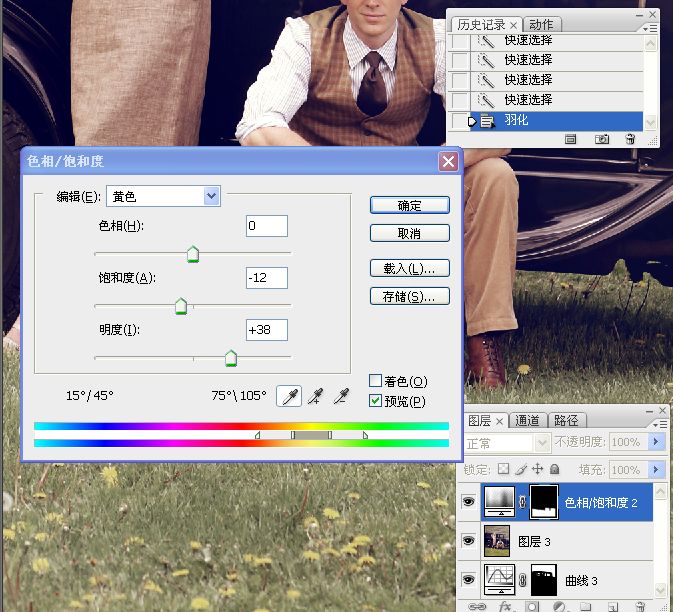Hide the 曲线 3 layer
Viewport: 673px width, 612px height.
[x=468, y=580]
